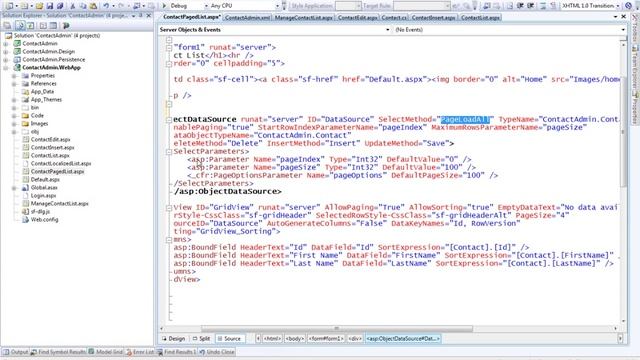Viewport: 640px width, 360px height.
Task: Open the Target Rule dropdown
Action: coord(447,6)
